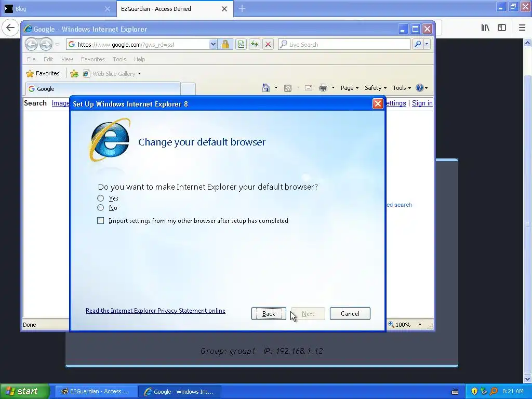Open search provider dropdown arrow
Screen dimensions: 532x399
tap(427, 44)
